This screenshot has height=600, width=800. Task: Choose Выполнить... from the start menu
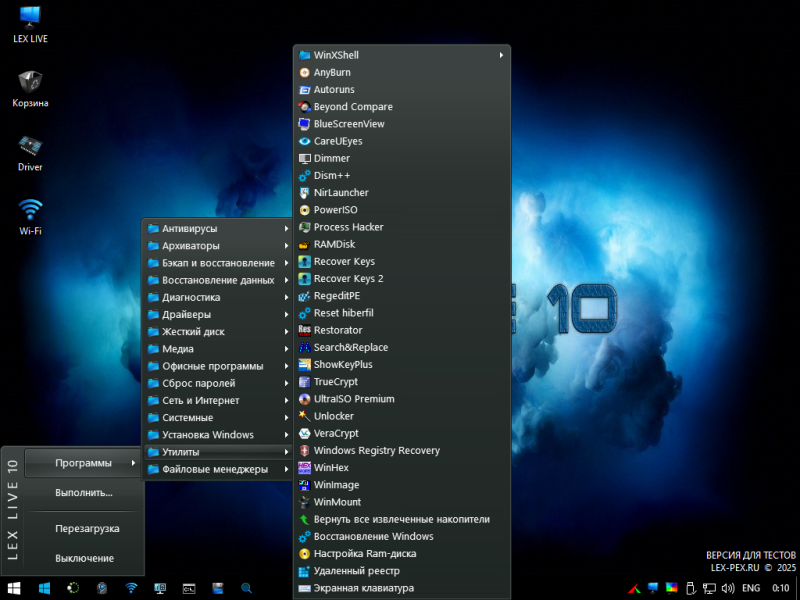(x=84, y=492)
